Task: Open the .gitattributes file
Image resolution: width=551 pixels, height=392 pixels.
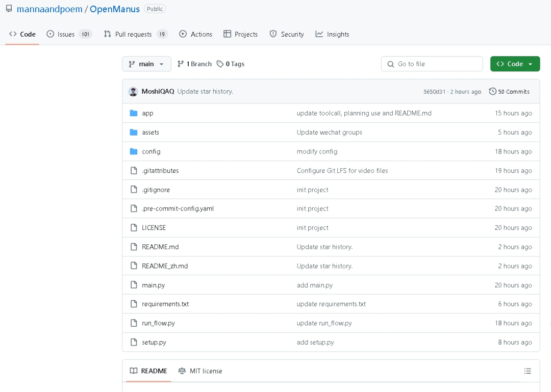Action: coord(160,170)
